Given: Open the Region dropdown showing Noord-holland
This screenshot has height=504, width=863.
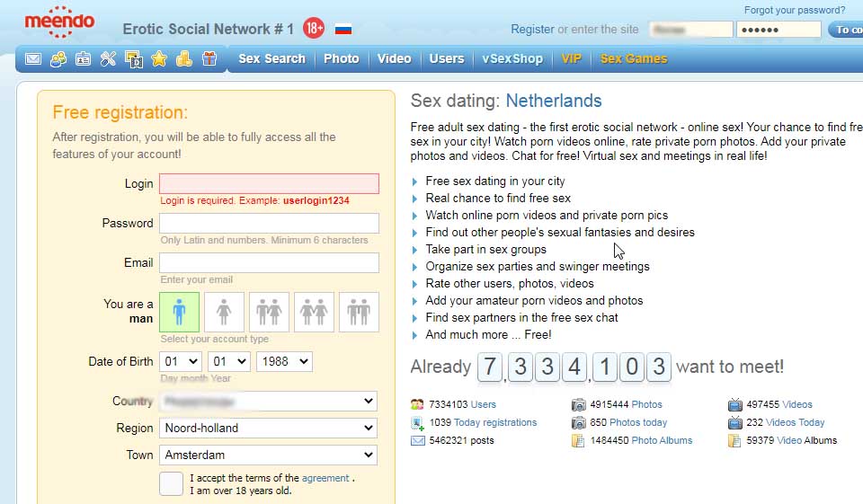Looking at the screenshot, I should pyautogui.click(x=269, y=428).
